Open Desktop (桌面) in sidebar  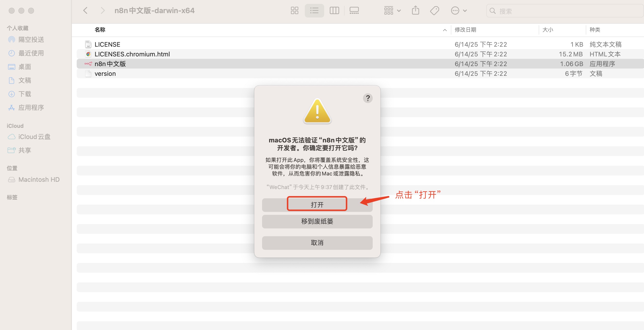point(20,67)
